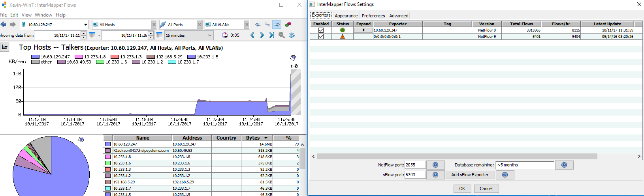
Task: Open the Edit menu
Action: 14,15
